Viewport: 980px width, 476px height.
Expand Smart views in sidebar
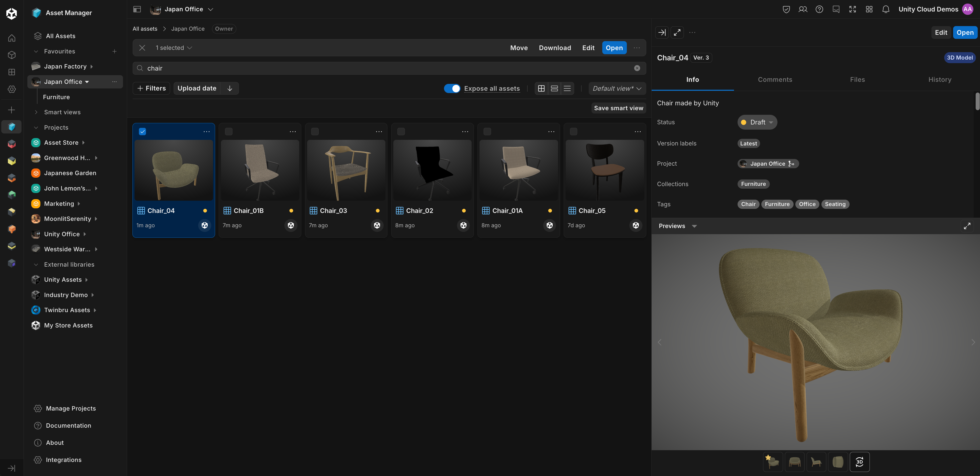(36, 112)
